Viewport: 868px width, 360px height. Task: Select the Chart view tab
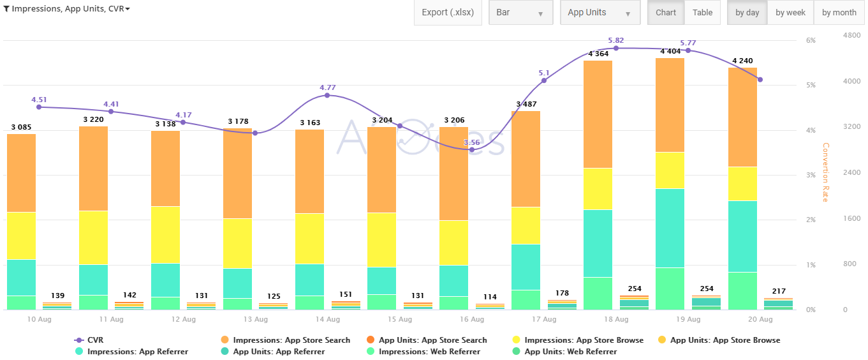tap(666, 13)
